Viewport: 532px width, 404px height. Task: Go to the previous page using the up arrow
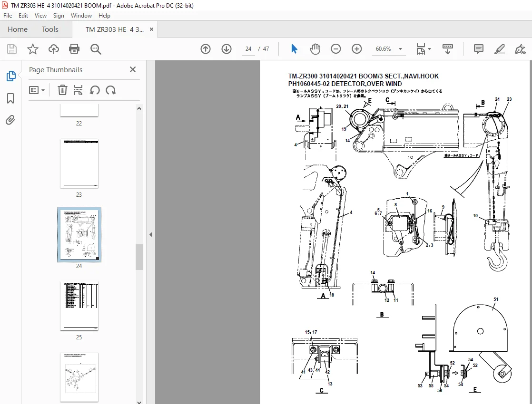click(x=206, y=49)
